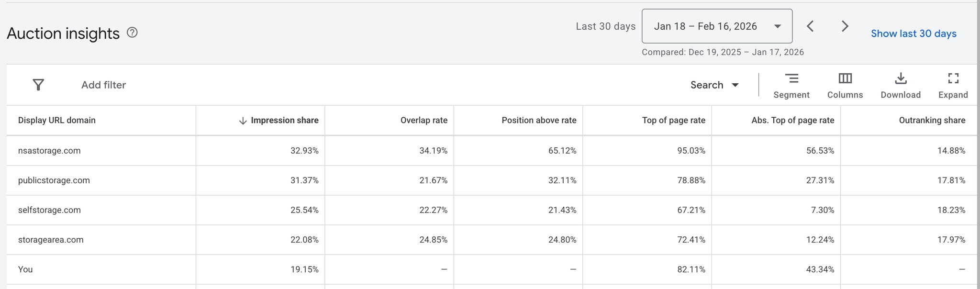This screenshot has height=289, width=980.
Task: Click the Show last 30 days link
Action: coord(913,33)
